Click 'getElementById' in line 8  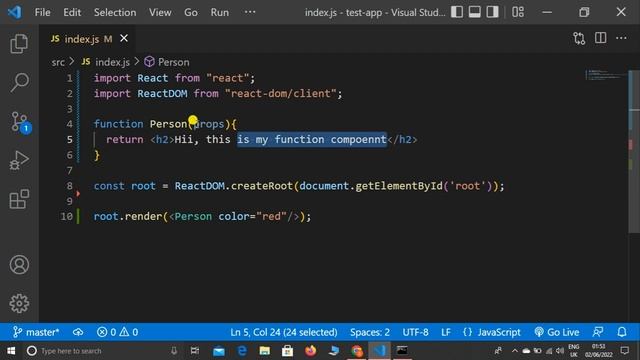(x=399, y=186)
